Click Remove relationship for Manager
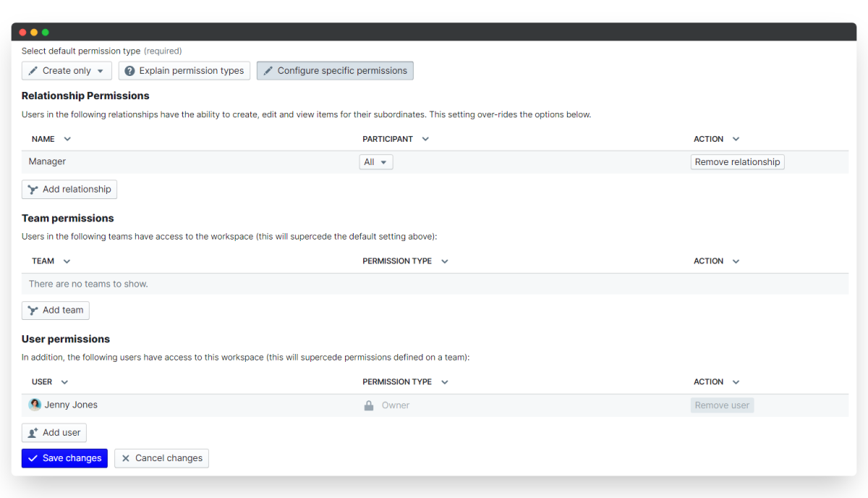 coord(737,162)
